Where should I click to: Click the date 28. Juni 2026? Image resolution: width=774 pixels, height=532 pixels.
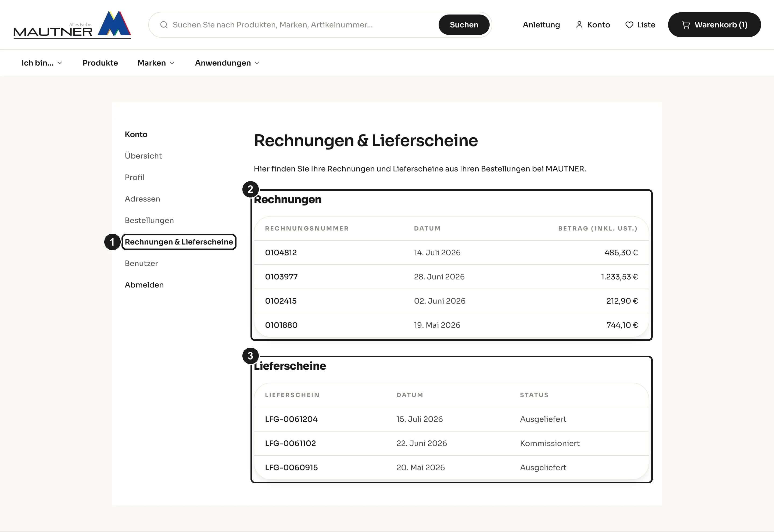tap(439, 277)
